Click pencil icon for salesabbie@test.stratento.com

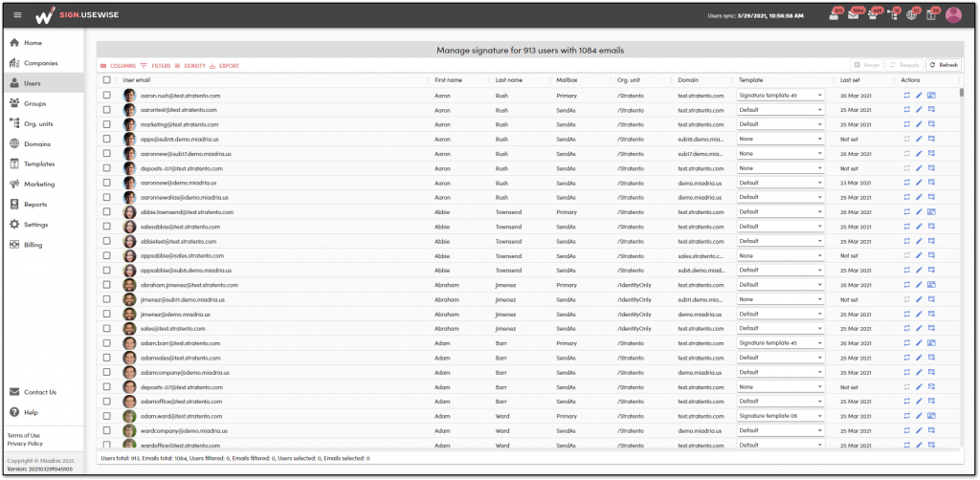coord(919,227)
